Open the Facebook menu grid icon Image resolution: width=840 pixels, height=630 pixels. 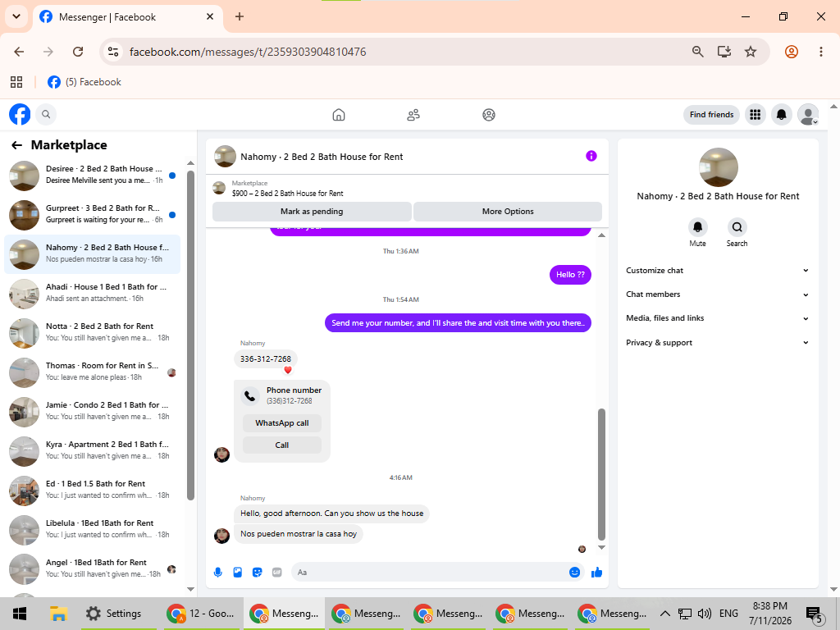(x=756, y=115)
